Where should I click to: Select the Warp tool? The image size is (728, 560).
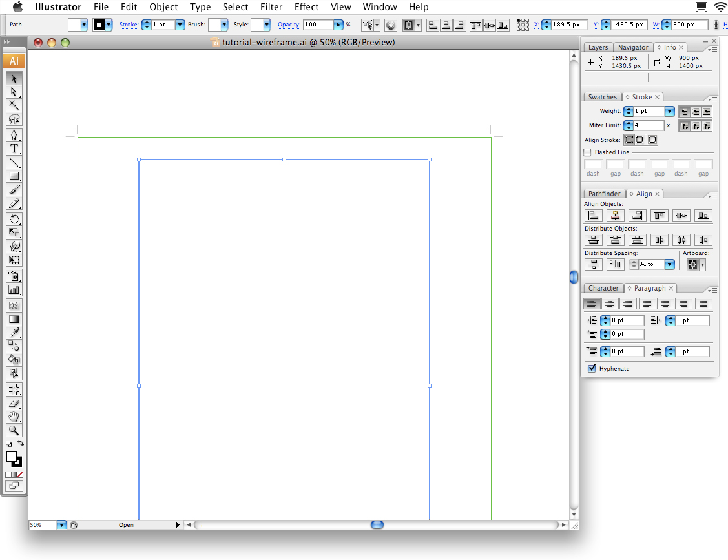pyautogui.click(x=14, y=246)
